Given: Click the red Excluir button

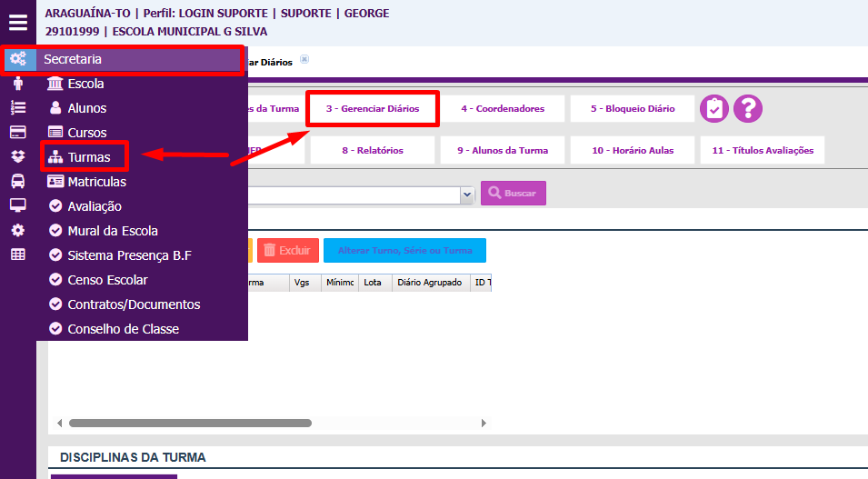Looking at the screenshot, I should tap(287, 250).
